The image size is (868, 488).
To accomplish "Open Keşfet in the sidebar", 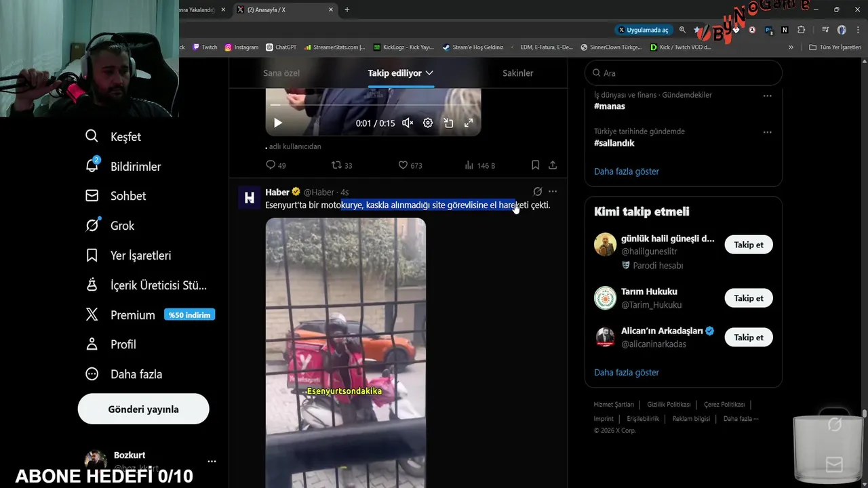I will pos(113,137).
